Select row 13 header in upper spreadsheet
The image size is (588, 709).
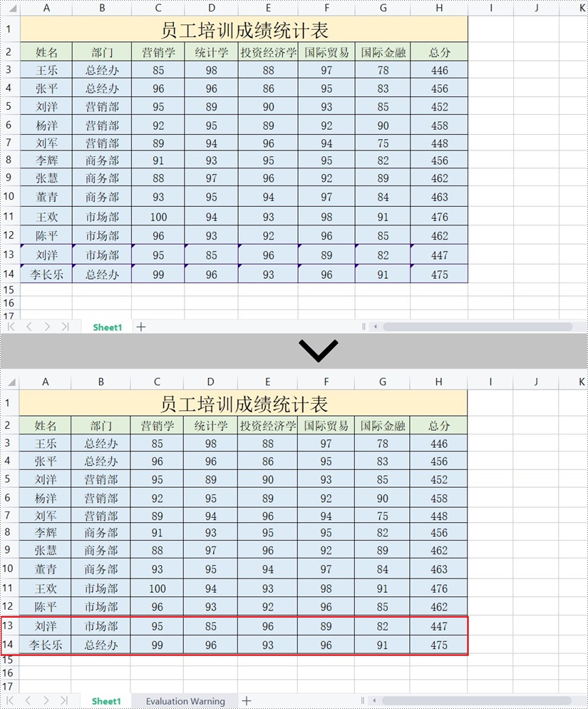9,255
